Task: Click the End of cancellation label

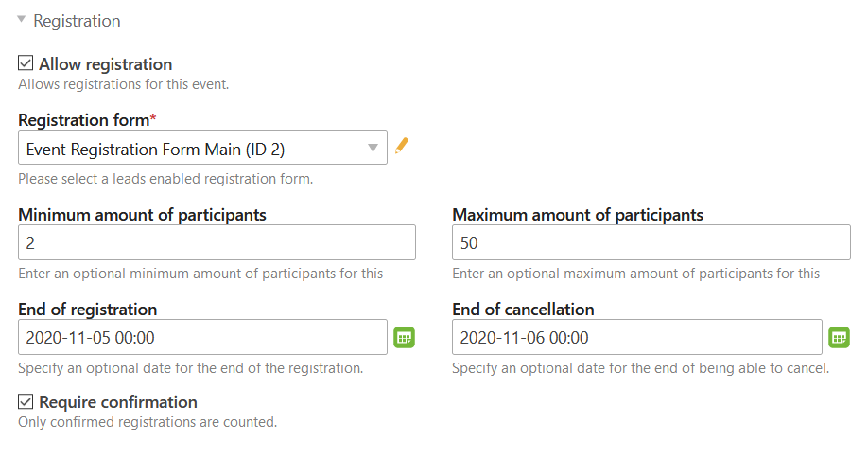Action: point(523,310)
